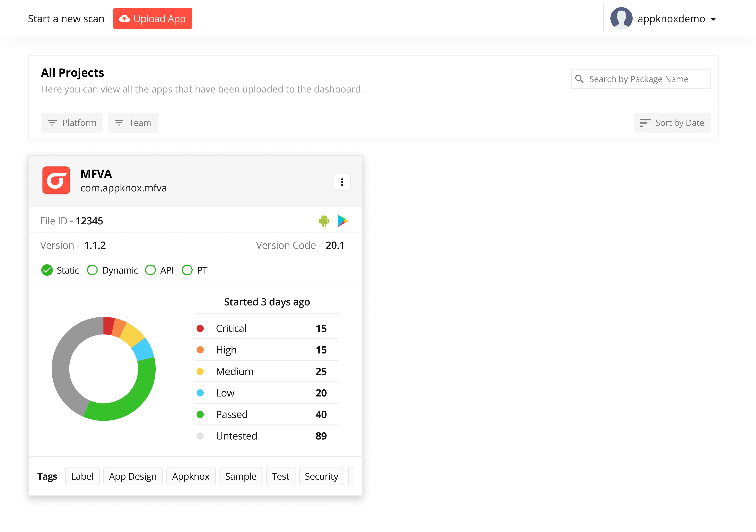Click the search magnifier icon
The image size is (756, 532).
580,79
